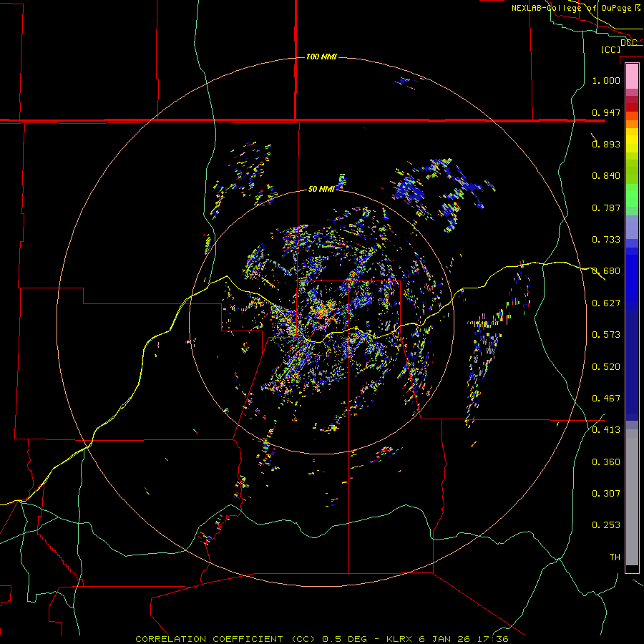Screen dimensions: 644x644
Task: Click the gray low-value color band
Action: click(x=632, y=497)
